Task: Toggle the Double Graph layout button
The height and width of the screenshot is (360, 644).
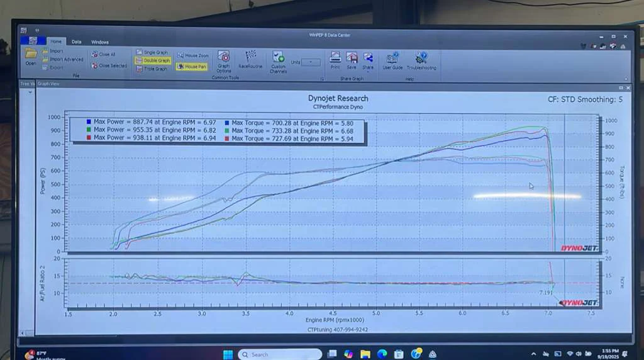Action: (x=153, y=60)
